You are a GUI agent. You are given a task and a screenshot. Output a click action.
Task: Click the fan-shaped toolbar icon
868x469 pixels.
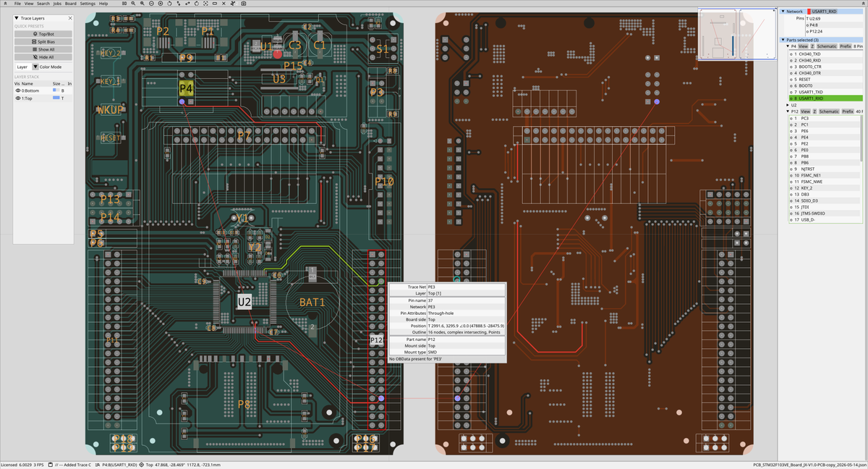click(x=233, y=4)
